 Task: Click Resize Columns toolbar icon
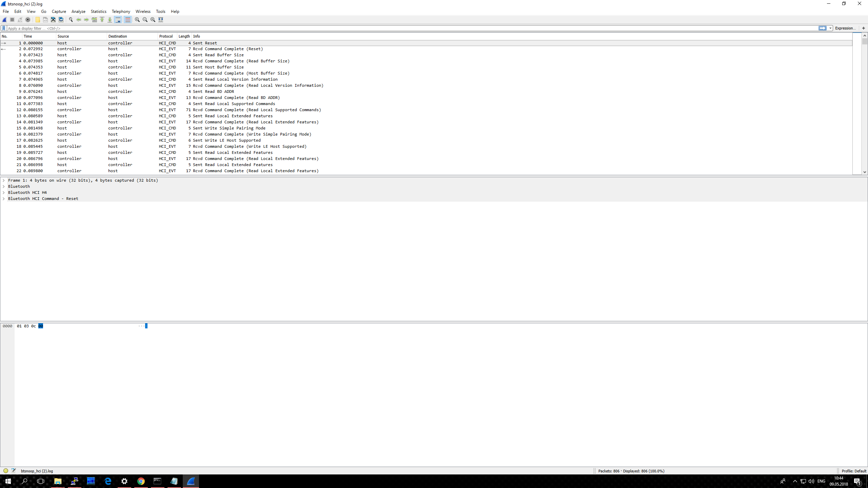[161, 20]
